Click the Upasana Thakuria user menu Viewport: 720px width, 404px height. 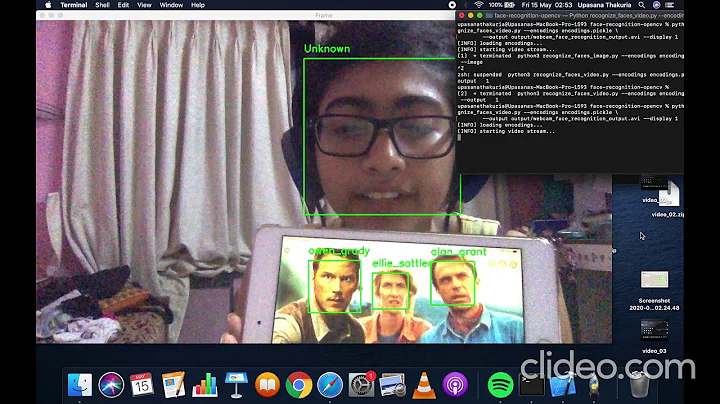pos(604,5)
